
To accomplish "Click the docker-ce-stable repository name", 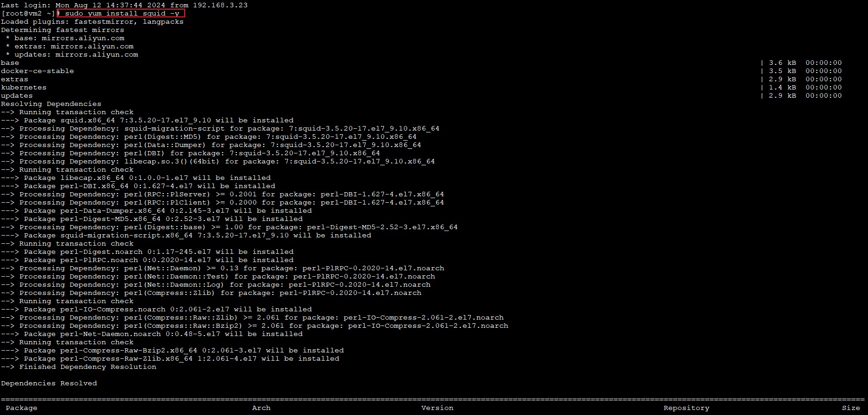I will [x=37, y=71].
